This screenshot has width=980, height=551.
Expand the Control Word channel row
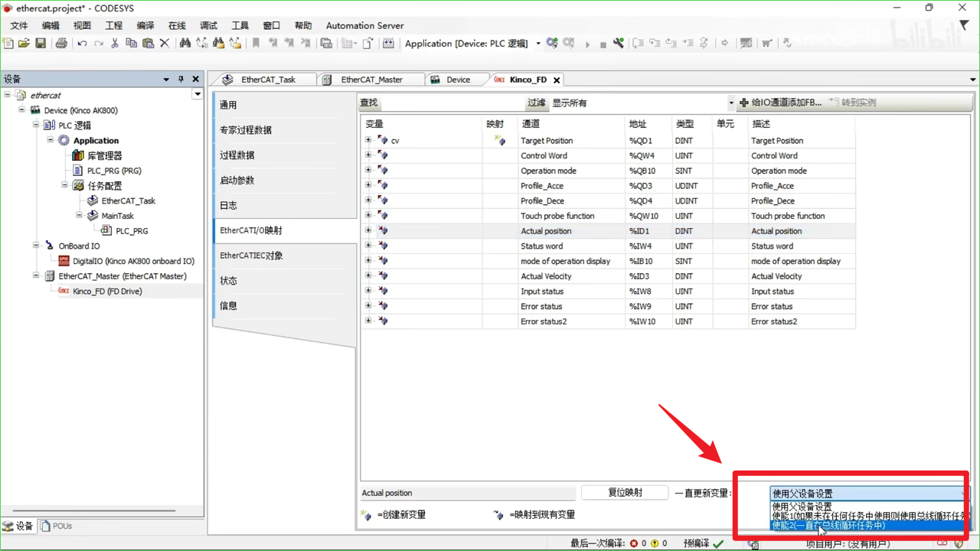point(368,155)
